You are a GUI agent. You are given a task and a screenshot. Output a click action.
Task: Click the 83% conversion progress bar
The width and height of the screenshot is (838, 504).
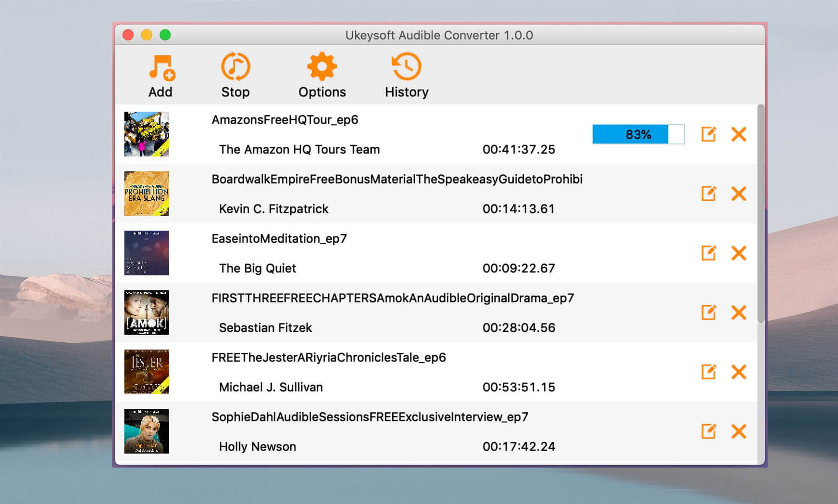pos(638,134)
